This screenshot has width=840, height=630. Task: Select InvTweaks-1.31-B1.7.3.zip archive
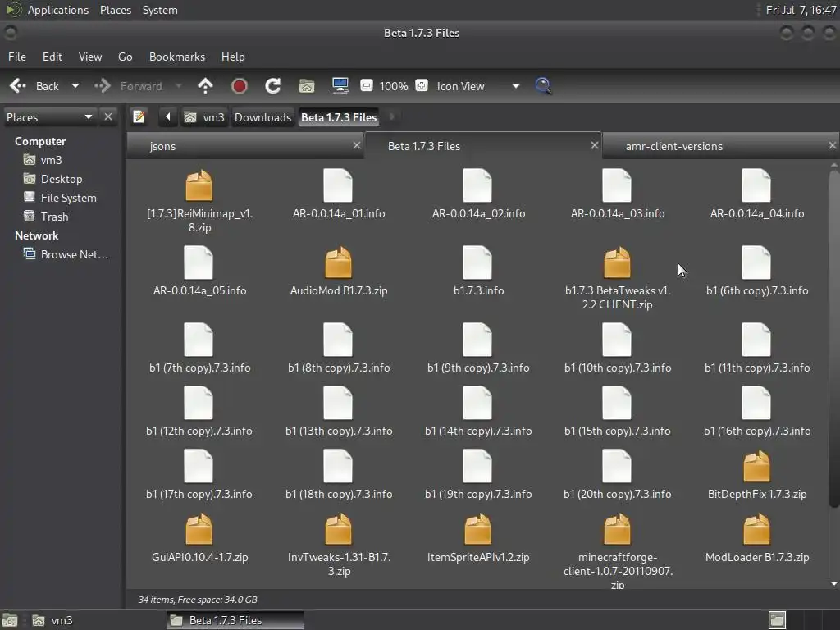[x=338, y=529]
